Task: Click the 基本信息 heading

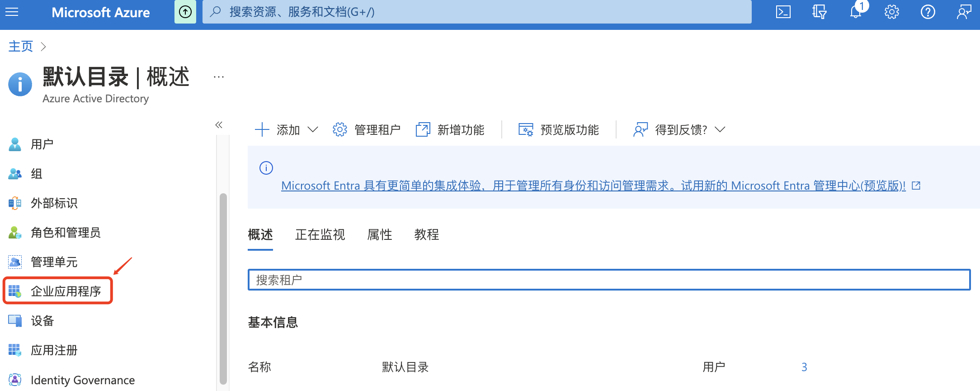Action: point(273,322)
